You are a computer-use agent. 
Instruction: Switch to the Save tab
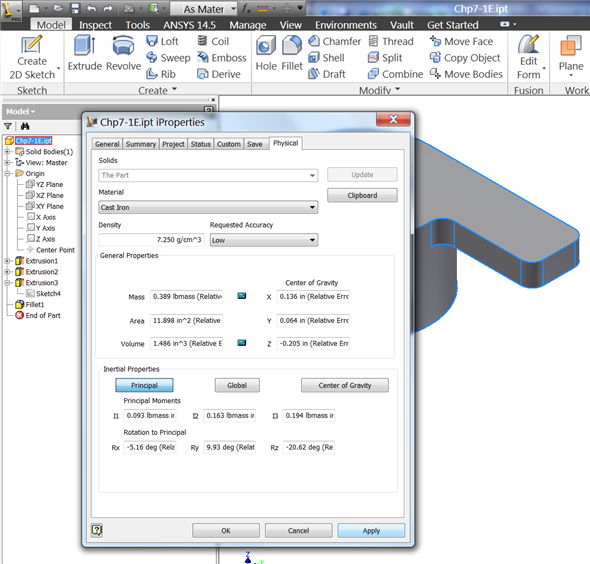point(255,144)
